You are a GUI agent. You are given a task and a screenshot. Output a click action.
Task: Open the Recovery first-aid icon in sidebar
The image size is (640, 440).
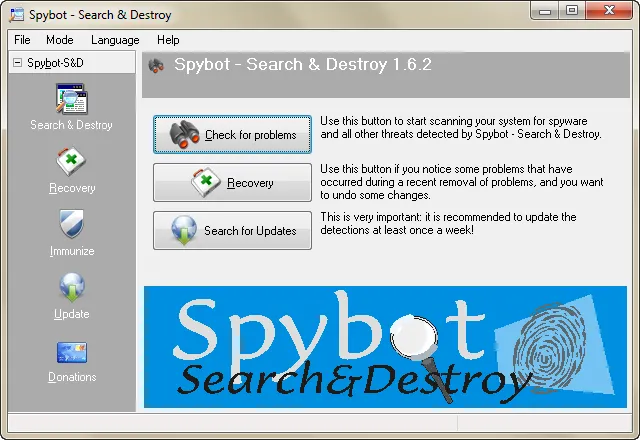[x=71, y=162]
